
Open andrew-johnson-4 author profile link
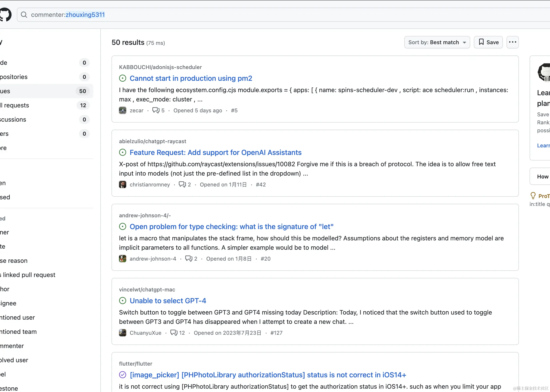153,259
